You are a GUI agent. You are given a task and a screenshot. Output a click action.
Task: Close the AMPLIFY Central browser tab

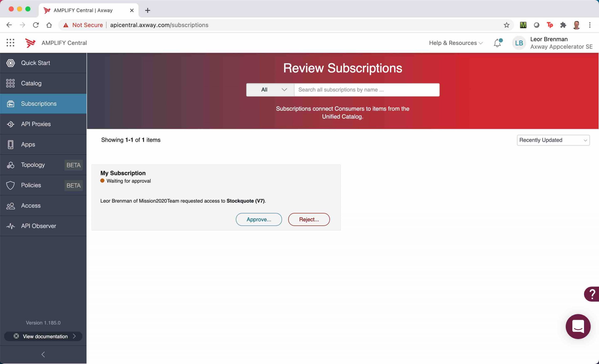click(132, 11)
